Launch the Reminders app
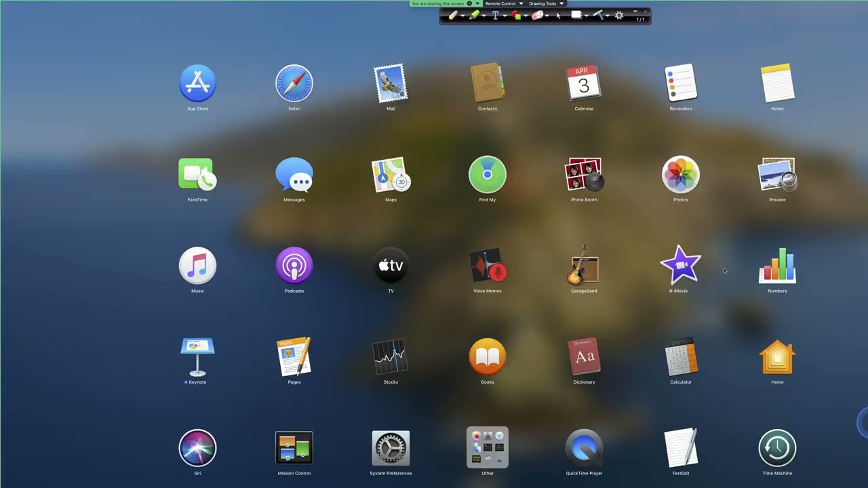Image resolution: width=868 pixels, height=488 pixels. click(x=681, y=83)
